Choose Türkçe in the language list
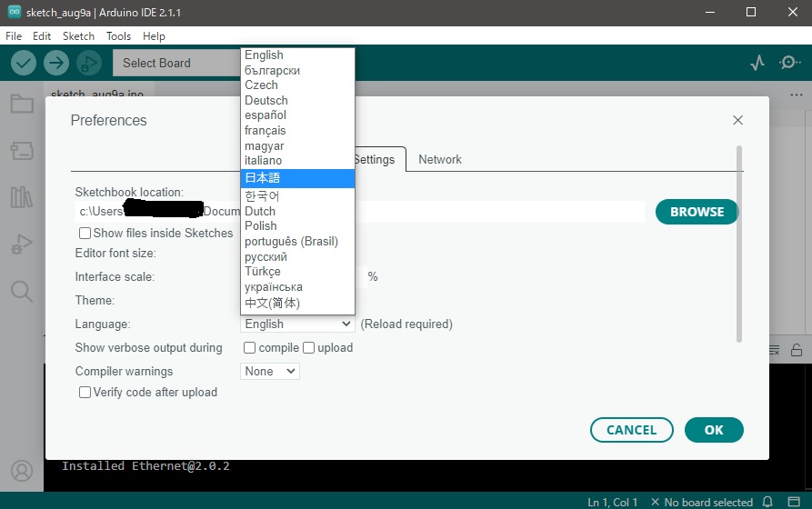This screenshot has width=812, height=509. point(297,272)
